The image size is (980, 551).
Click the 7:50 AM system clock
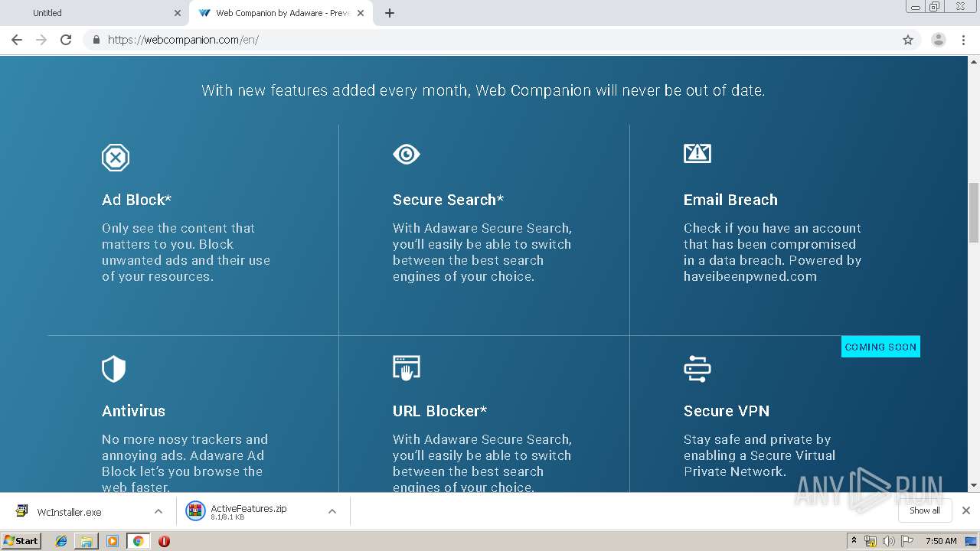tap(941, 541)
